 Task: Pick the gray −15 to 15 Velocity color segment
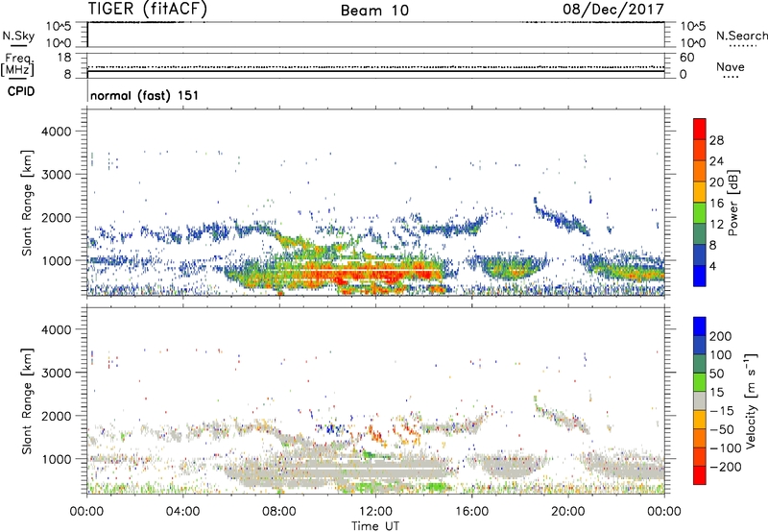(x=700, y=401)
